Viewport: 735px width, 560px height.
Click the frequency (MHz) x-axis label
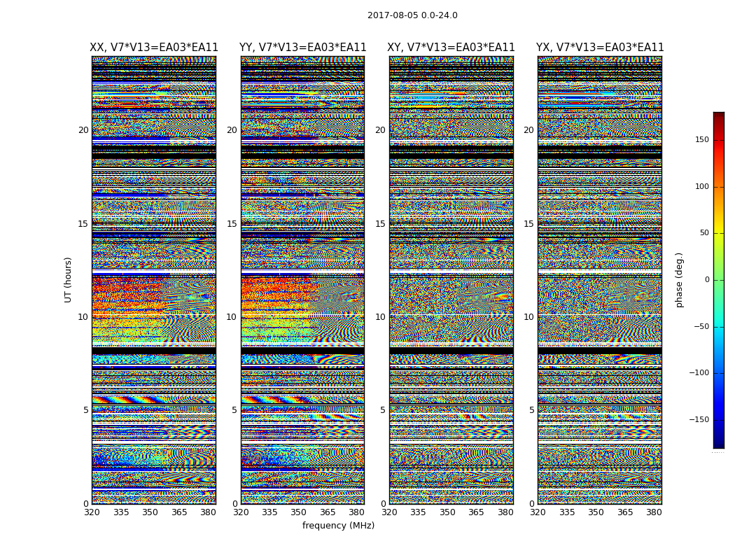pos(338,526)
